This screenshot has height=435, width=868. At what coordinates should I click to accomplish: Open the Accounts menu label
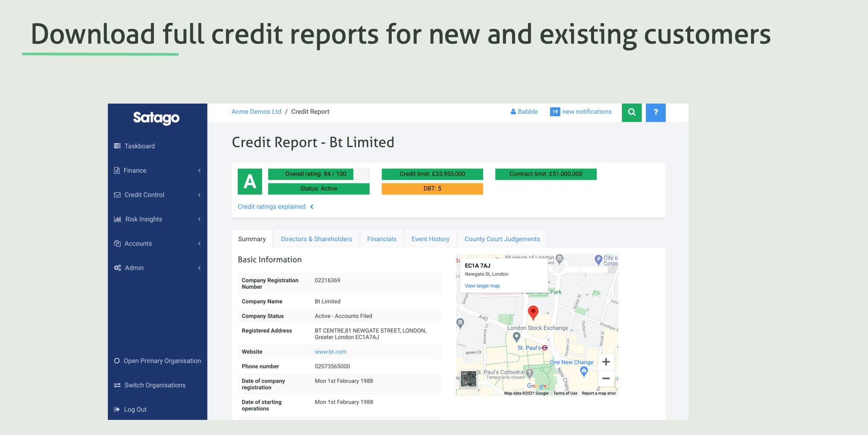coord(138,243)
